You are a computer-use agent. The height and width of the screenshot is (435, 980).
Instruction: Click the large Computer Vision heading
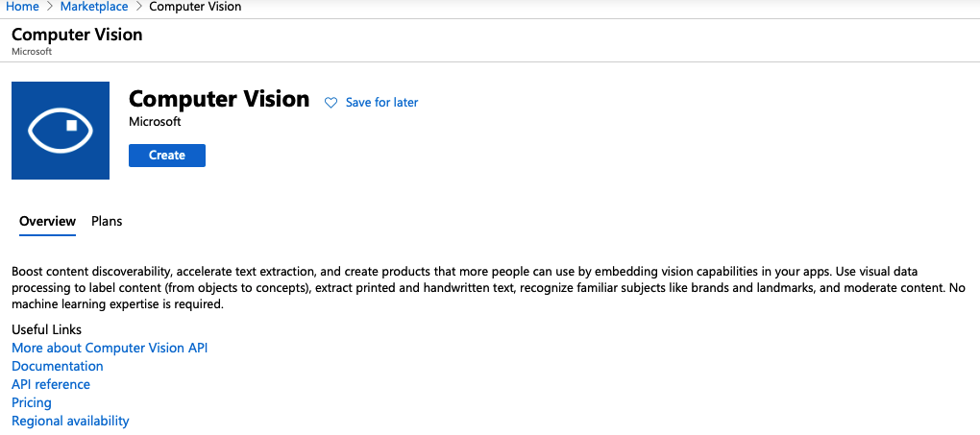[x=219, y=99]
